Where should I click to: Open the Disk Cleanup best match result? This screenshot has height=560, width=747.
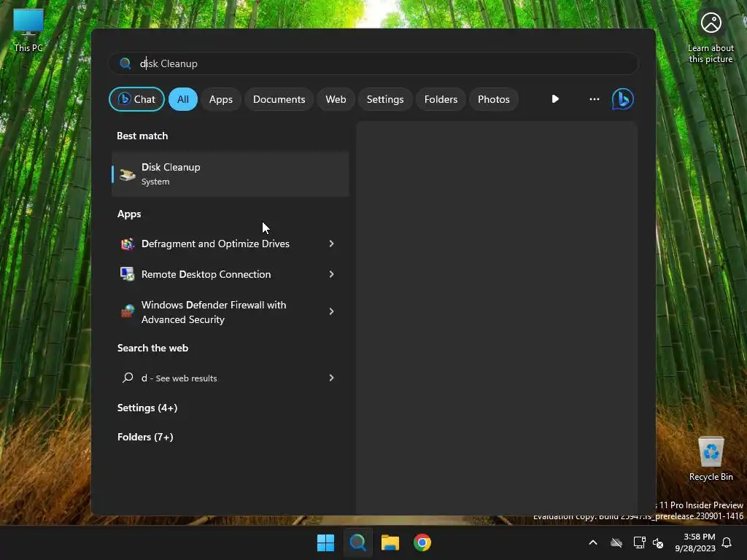pyautogui.click(x=230, y=174)
